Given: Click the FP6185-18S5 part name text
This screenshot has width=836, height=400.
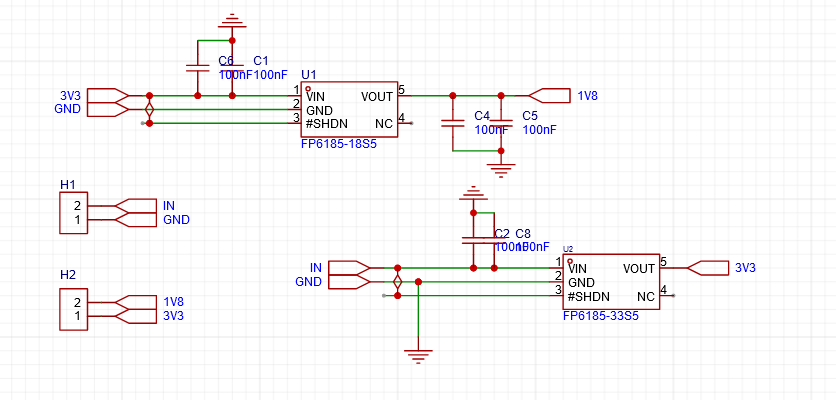Looking at the screenshot, I should [338, 144].
